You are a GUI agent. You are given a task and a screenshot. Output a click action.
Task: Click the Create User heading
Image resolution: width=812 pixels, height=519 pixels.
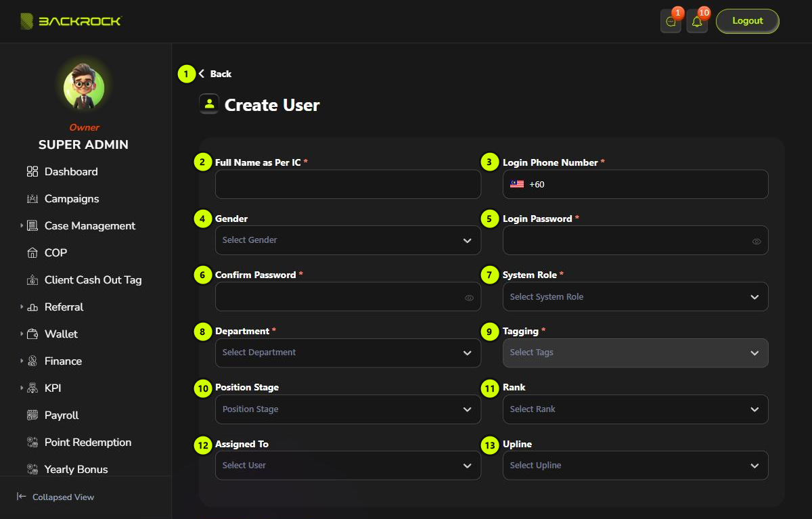tap(272, 105)
